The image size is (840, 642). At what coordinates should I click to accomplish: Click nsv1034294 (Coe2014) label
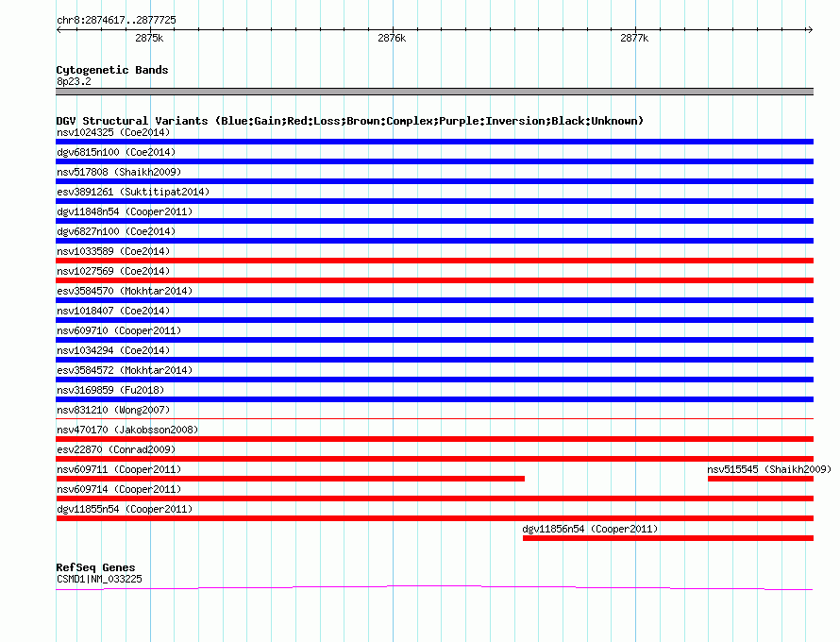click(x=113, y=350)
